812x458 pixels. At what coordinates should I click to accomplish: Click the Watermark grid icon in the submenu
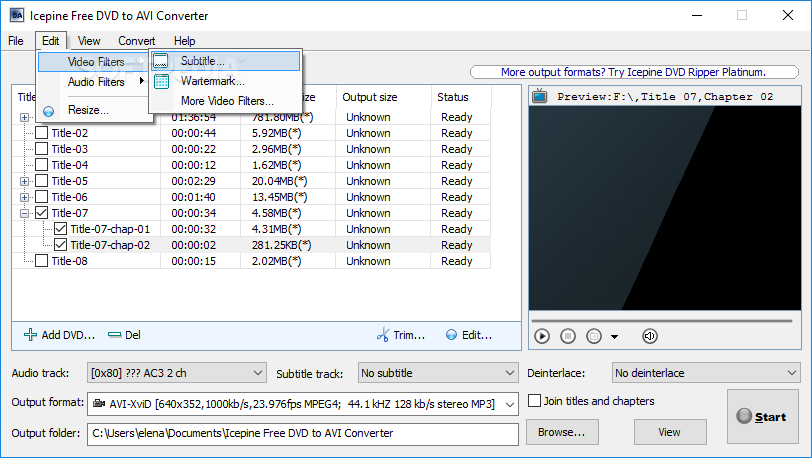(x=161, y=81)
